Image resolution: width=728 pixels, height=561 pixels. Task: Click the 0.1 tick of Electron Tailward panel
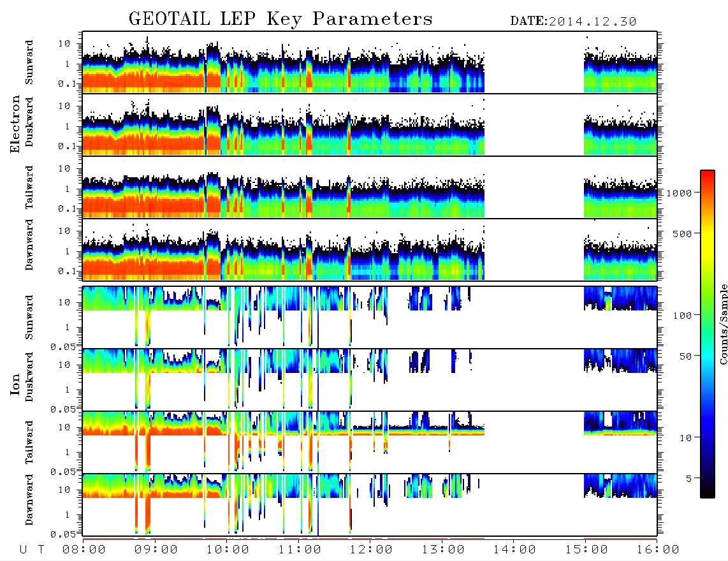pos(68,209)
